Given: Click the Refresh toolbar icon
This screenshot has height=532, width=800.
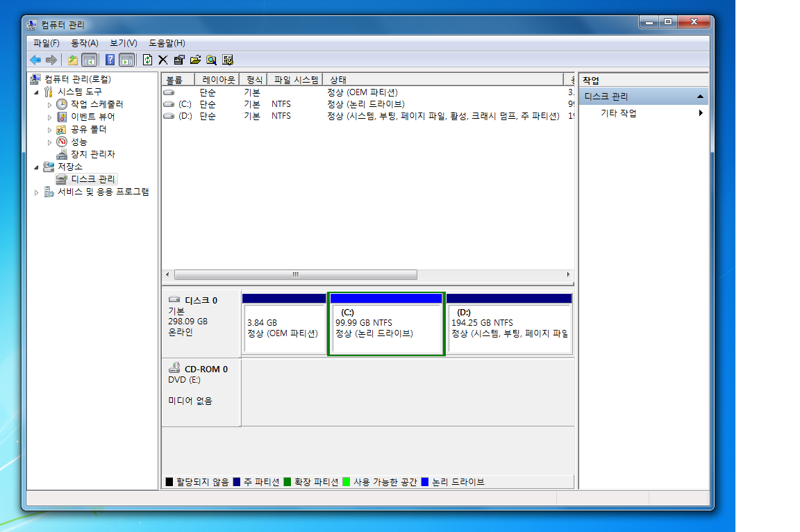Looking at the screenshot, I should 147,60.
